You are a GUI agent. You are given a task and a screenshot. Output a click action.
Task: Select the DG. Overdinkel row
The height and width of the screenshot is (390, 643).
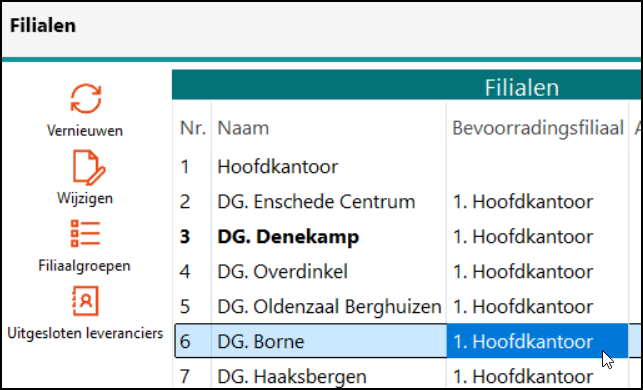pos(406,271)
